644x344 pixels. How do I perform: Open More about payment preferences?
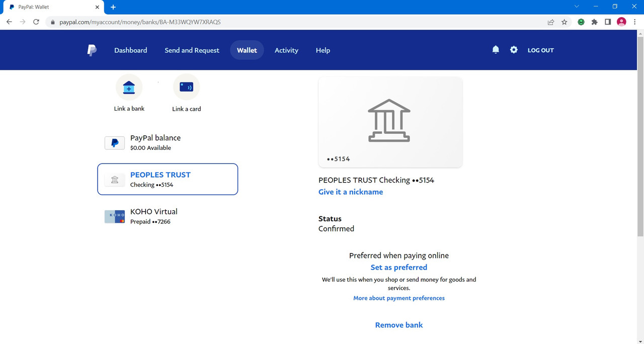point(399,298)
